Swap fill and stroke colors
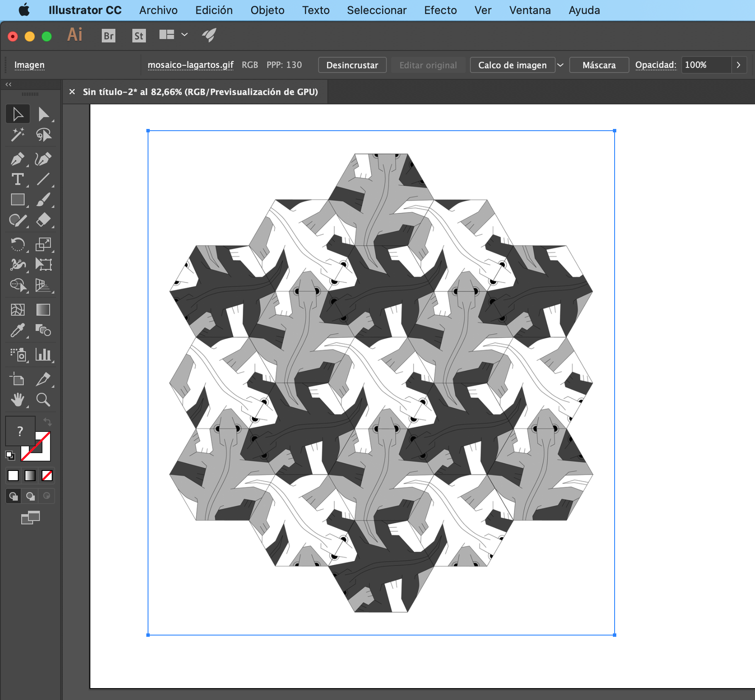755x700 pixels. 48,422
